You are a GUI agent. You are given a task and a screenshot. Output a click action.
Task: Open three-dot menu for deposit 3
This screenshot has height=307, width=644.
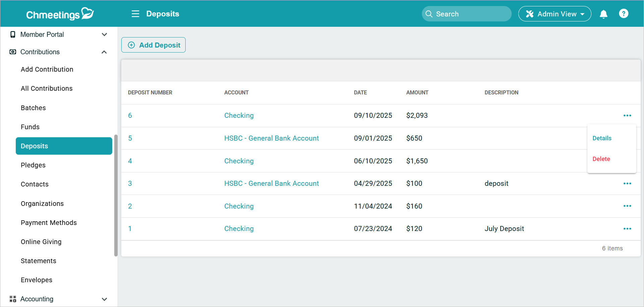coord(627,183)
